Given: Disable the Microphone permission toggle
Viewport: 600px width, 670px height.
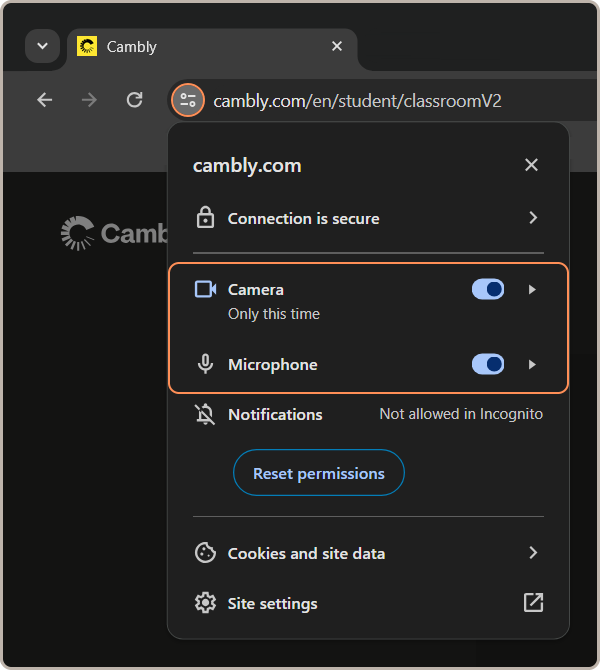Looking at the screenshot, I should (488, 365).
